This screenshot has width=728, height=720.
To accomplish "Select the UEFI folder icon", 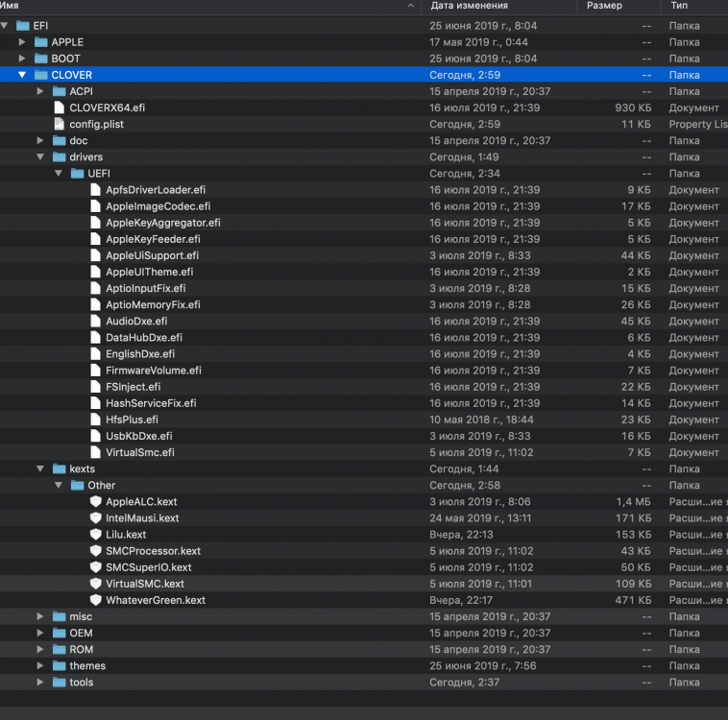I will (x=77, y=173).
